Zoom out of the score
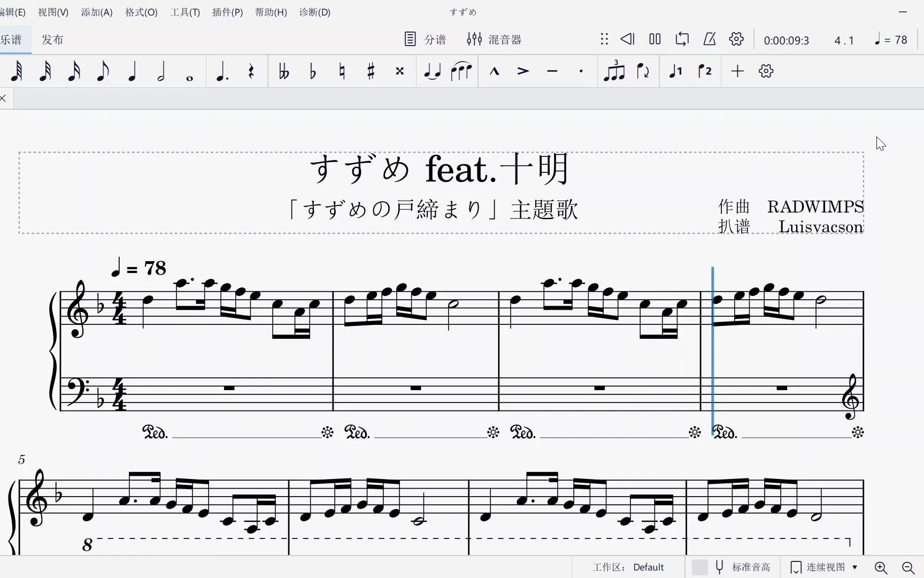The image size is (924, 578). [908, 567]
